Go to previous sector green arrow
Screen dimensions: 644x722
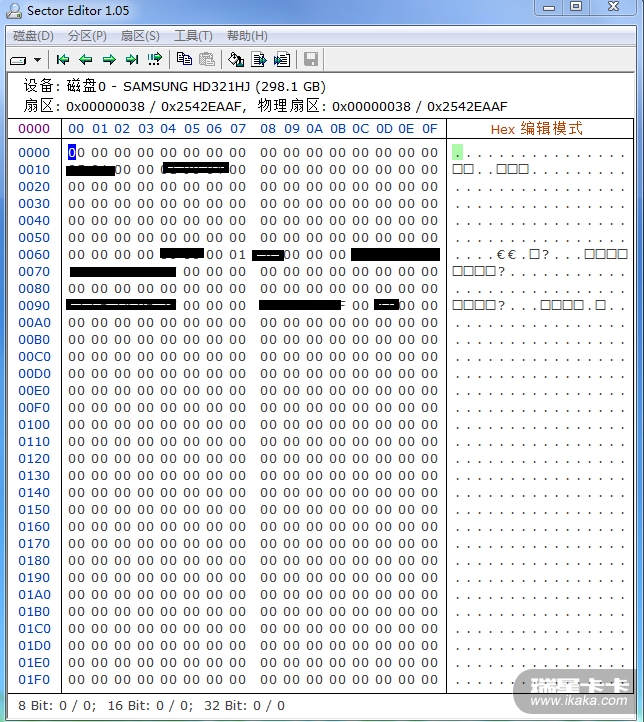coord(86,59)
